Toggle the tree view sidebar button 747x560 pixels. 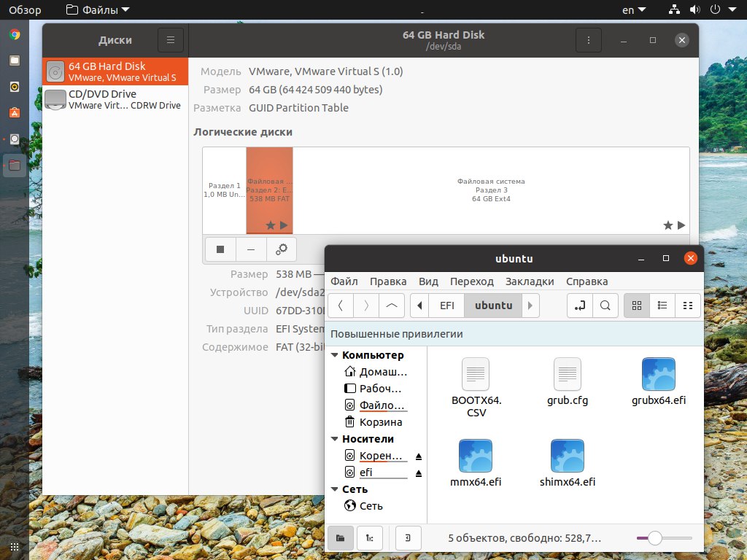(369, 537)
